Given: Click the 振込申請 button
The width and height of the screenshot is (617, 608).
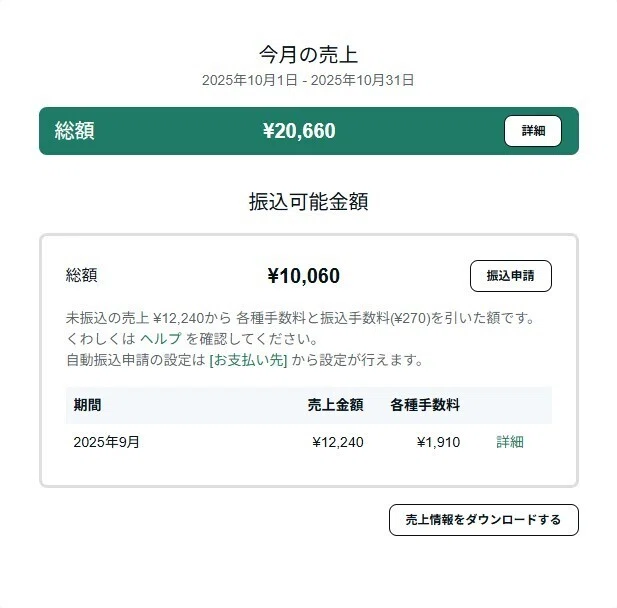Looking at the screenshot, I should [510, 275].
